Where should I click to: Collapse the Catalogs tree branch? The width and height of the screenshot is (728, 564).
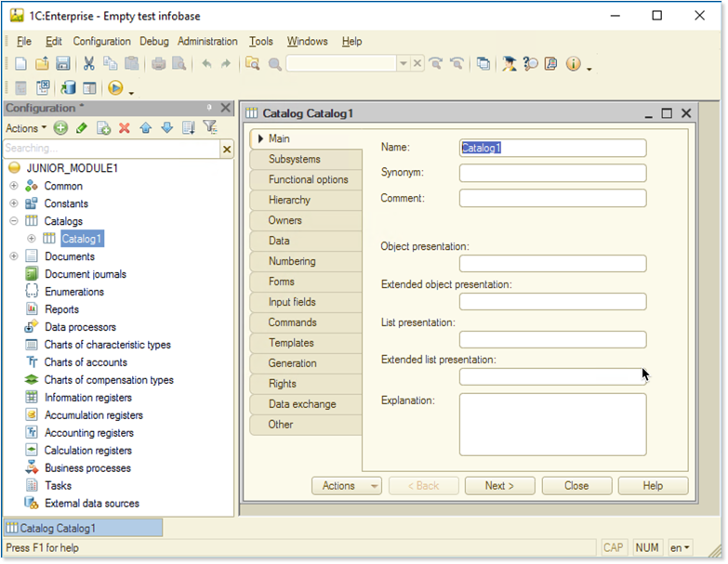click(14, 221)
